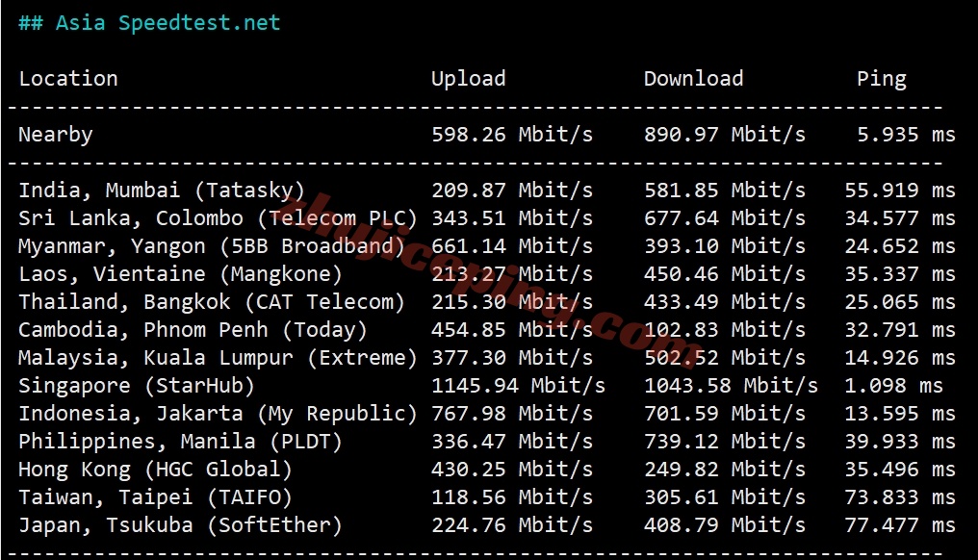Select Singapore upload 1145.94 Mbit/s
Viewport: 978px width, 560px height.
click(518, 386)
